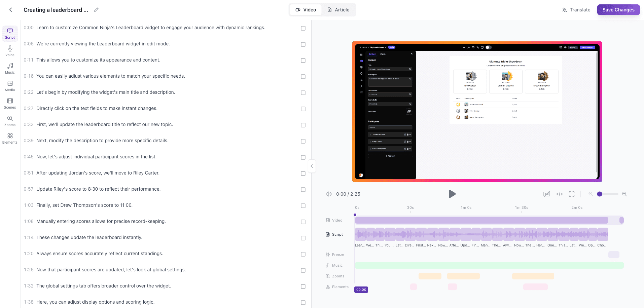The height and width of the screenshot is (308, 644).
Task: Click the Save Changes button
Action: coord(618,10)
